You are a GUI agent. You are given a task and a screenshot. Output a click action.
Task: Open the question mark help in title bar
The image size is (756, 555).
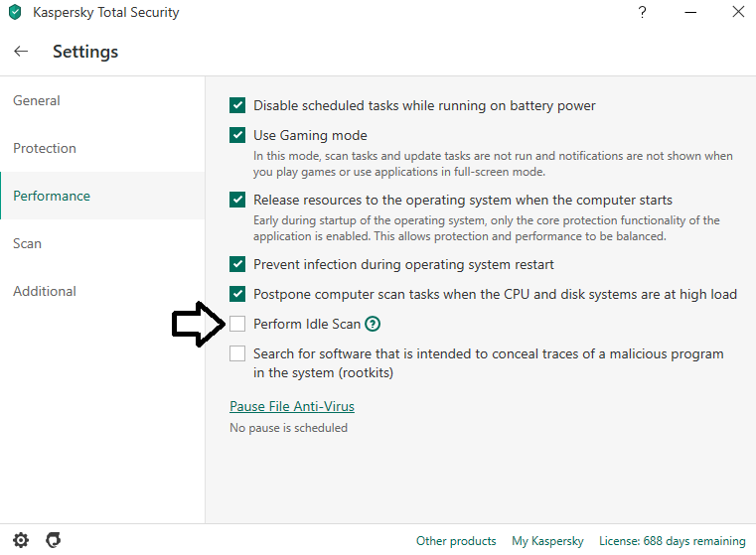tap(643, 13)
